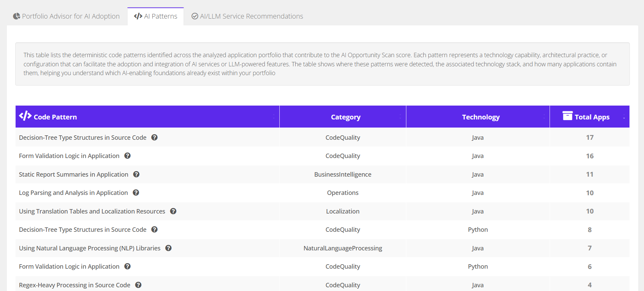Click the Operations category cell
This screenshot has height=291, width=644.
pos(343,193)
